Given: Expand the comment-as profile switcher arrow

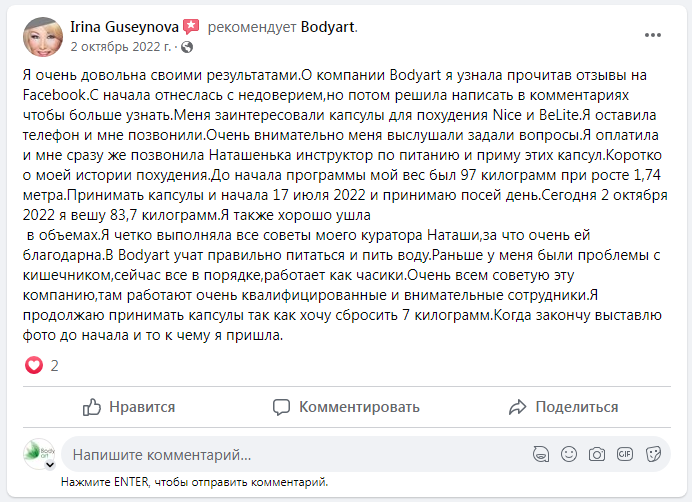Looking at the screenshot, I should tap(48, 464).
